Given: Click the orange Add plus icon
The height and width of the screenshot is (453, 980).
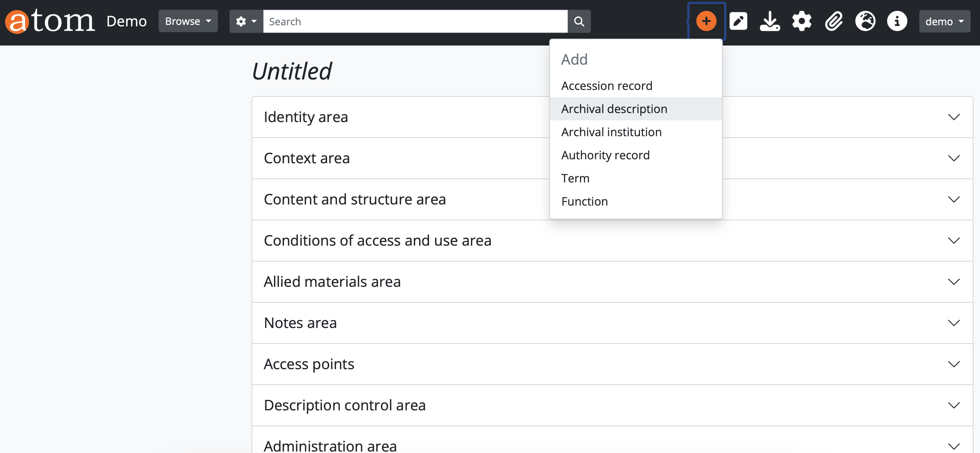Looking at the screenshot, I should 706,21.
